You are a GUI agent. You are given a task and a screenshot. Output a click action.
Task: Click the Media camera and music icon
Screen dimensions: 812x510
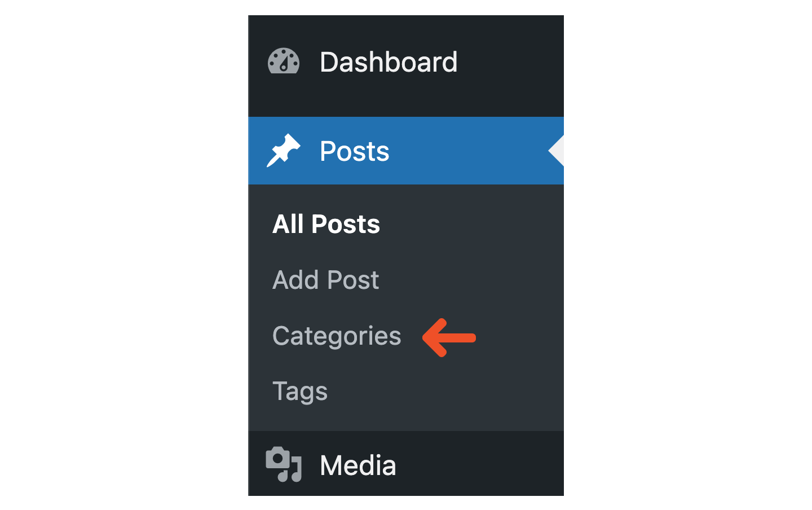click(284, 464)
